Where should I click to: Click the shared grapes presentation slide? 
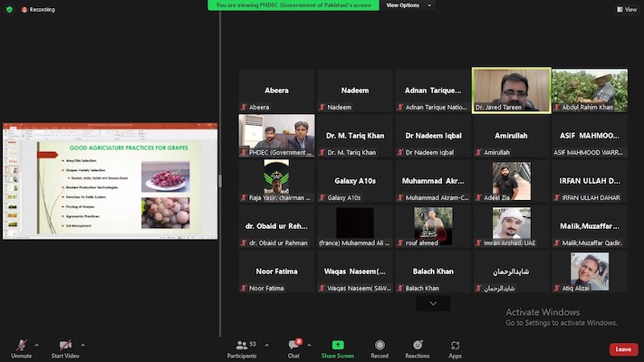tap(110, 181)
